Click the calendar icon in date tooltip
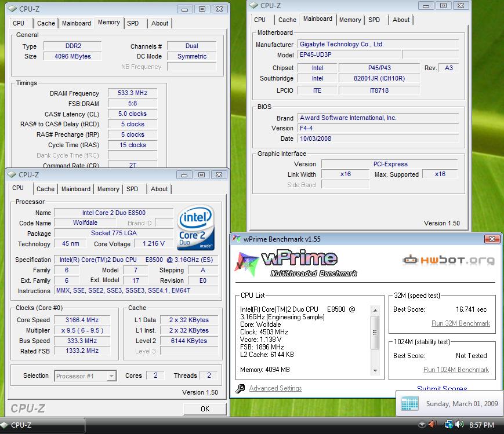Viewport: 504px width, 434px height. coord(410,403)
